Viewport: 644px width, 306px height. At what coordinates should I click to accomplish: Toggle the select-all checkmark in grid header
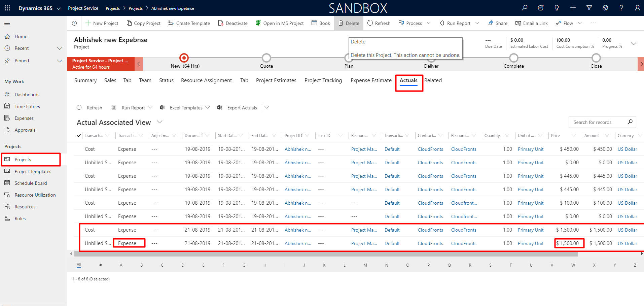tap(79, 136)
